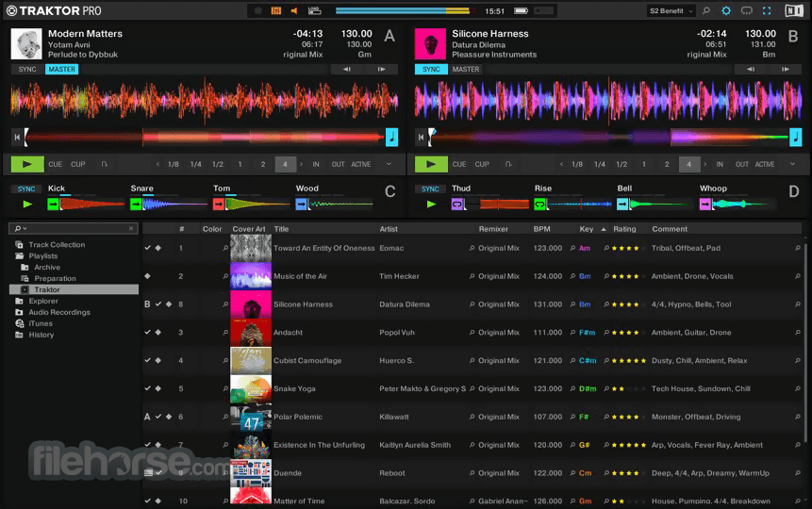Sort by the Key column arrow
812x509 pixels.
[604, 229]
